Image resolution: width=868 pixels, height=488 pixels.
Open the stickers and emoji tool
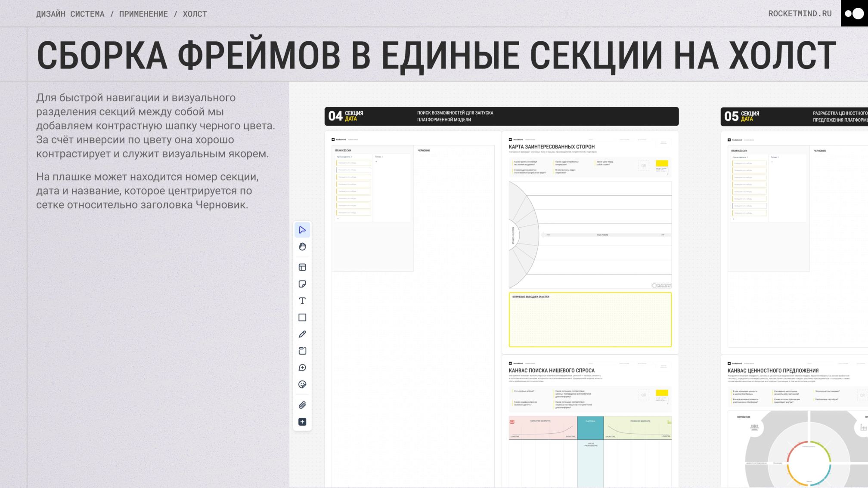[302, 385]
